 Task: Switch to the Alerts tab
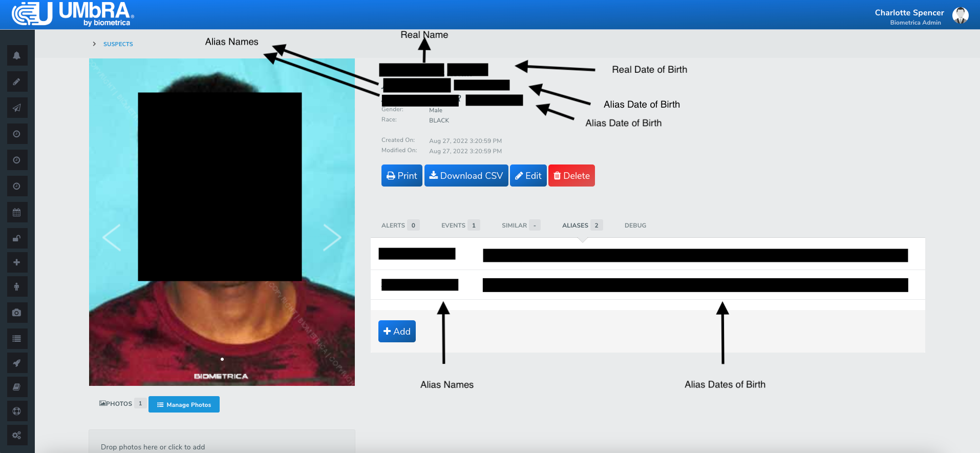[400, 225]
